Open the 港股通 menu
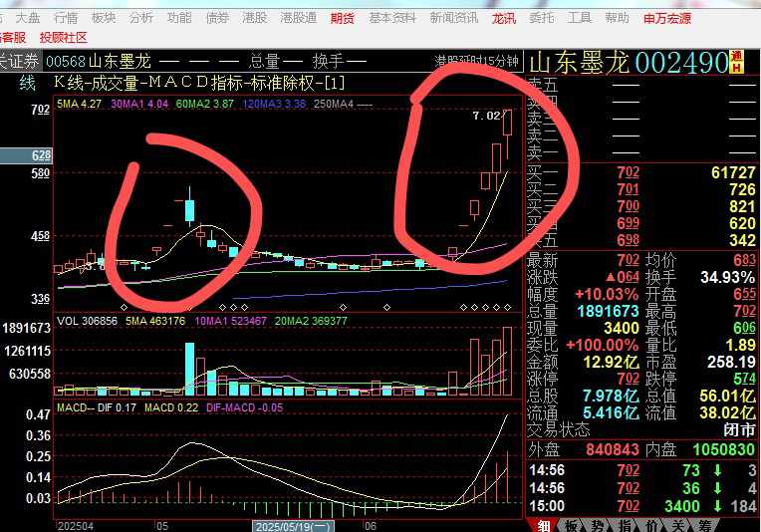The height and width of the screenshot is (532, 761). (299, 19)
